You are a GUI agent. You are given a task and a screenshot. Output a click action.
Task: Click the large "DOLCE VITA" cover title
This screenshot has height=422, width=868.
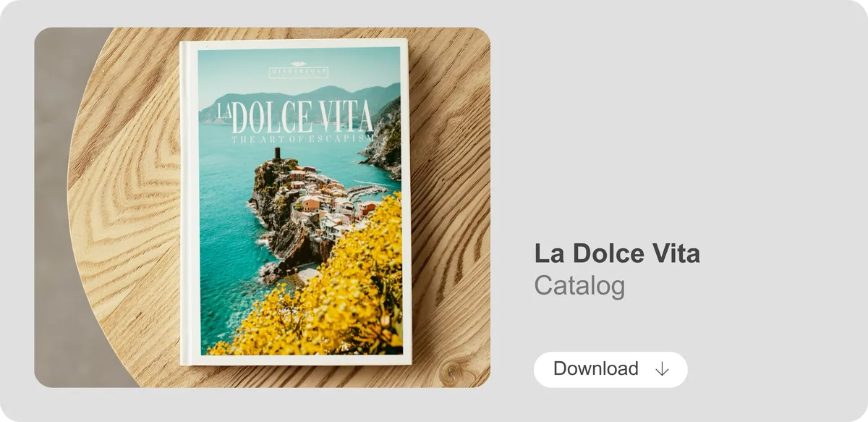(x=304, y=117)
